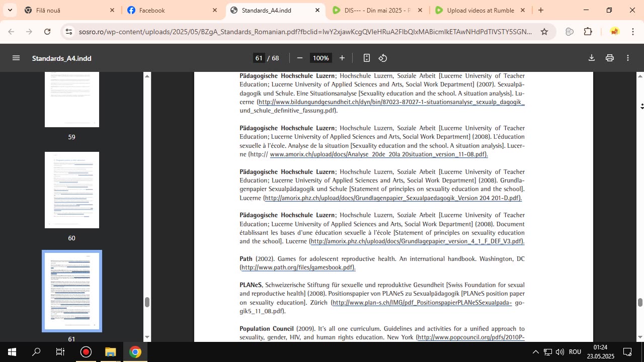Open the Chrome three-dot menu
The width and height of the screenshot is (644, 362).
(632, 32)
